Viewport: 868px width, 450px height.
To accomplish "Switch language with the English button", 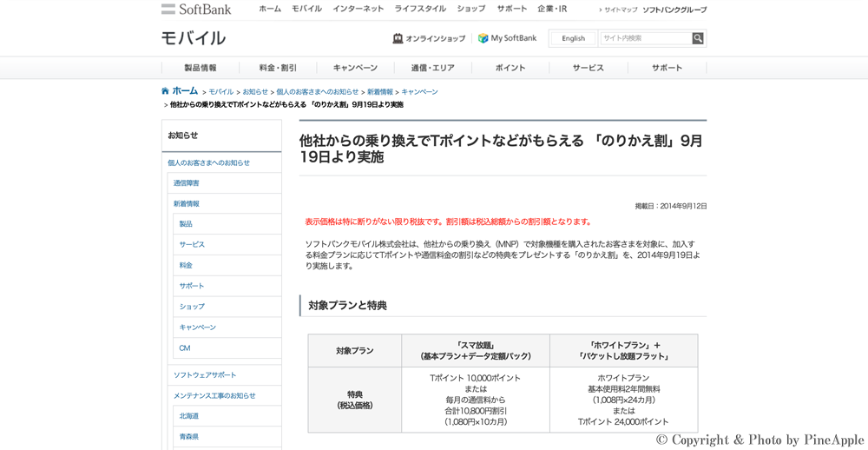I will click(573, 38).
